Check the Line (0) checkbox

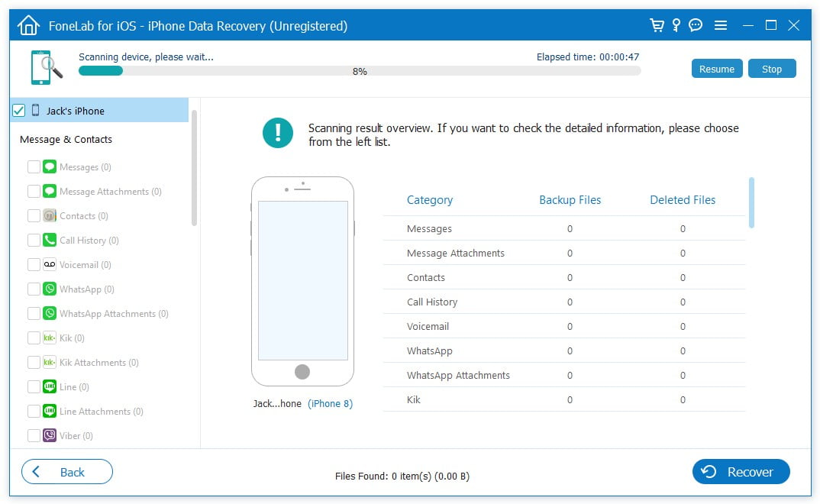34,387
